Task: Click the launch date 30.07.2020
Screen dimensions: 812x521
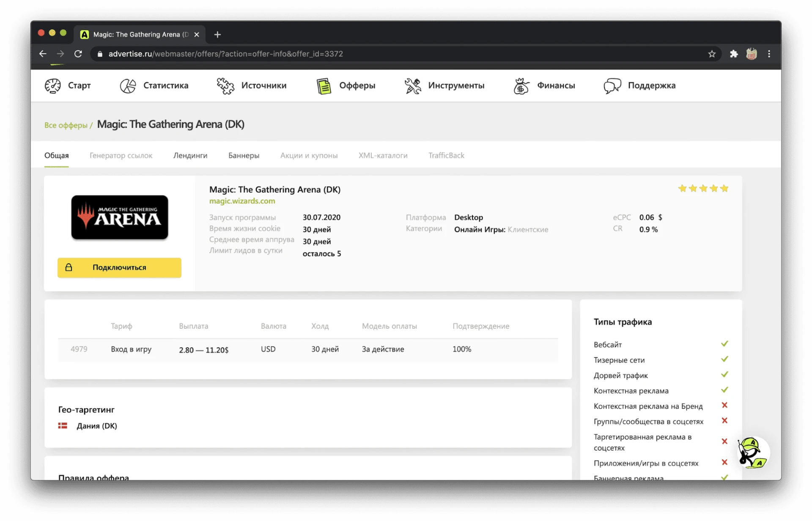Action: pyautogui.click(x=321, y=217)
